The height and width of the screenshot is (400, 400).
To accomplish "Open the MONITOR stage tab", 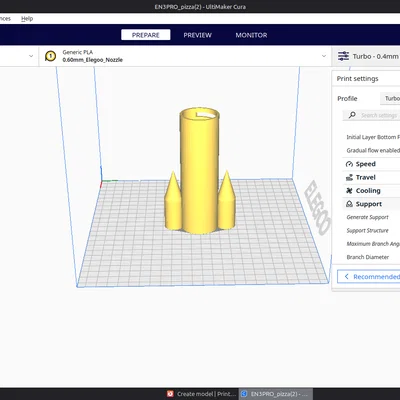I will click(251, 35).
